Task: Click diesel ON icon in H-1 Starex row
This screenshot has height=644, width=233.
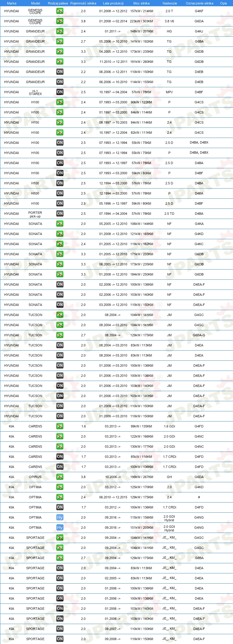Action: (x=60, y=92)
